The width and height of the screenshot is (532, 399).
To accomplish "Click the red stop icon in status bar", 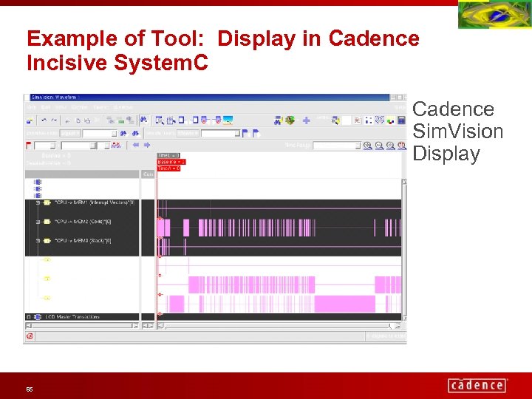I will pyautogui.click(x=30, y=336).
